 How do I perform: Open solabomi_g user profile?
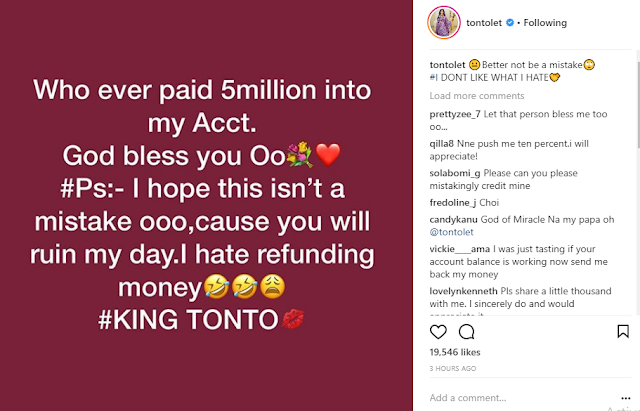[455, 173]
